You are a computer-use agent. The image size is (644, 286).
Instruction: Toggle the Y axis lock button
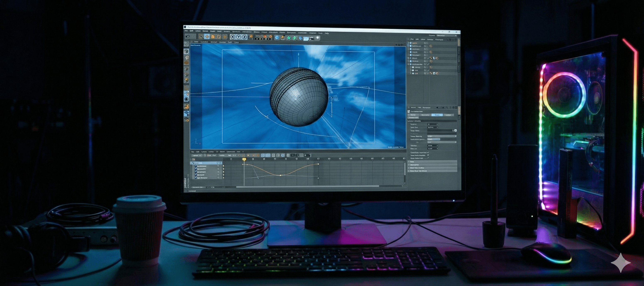click(239, 37)
